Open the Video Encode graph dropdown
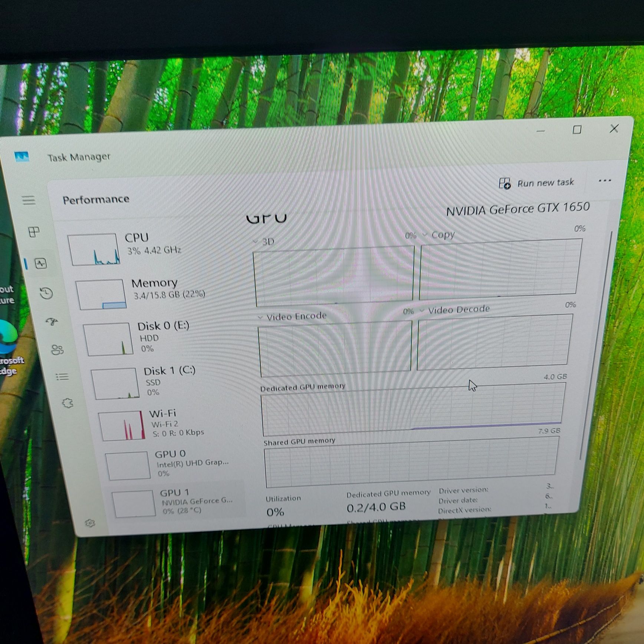 tap(260, 318)
